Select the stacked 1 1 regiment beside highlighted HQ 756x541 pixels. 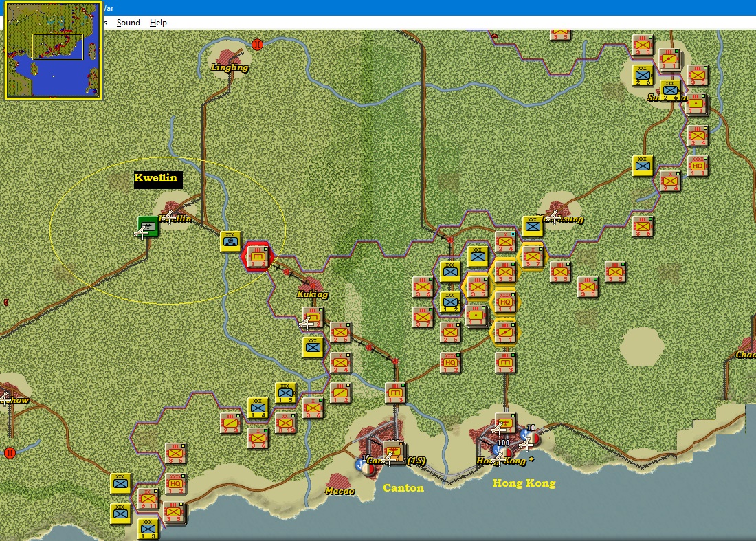(477, 317)
